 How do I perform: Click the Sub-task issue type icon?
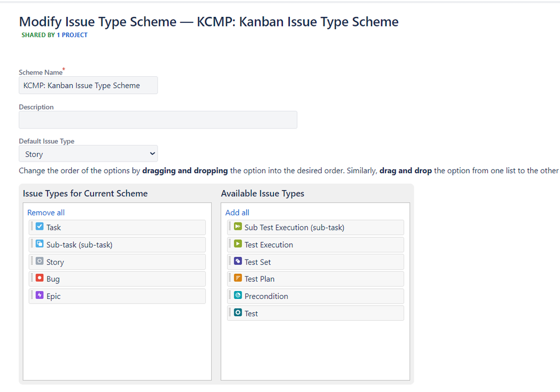[x=39, y=244]
